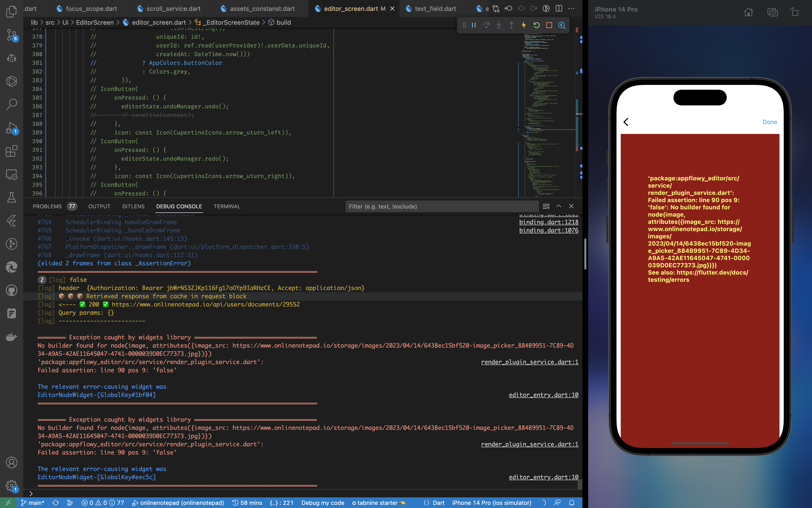Restart the debug session
The image size is (812, 508).
(x=536, y=25)
